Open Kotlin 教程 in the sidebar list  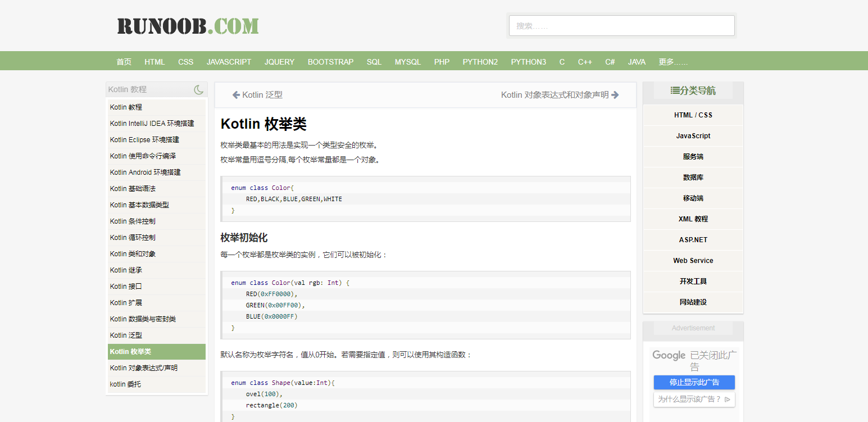tap(157, 107)
